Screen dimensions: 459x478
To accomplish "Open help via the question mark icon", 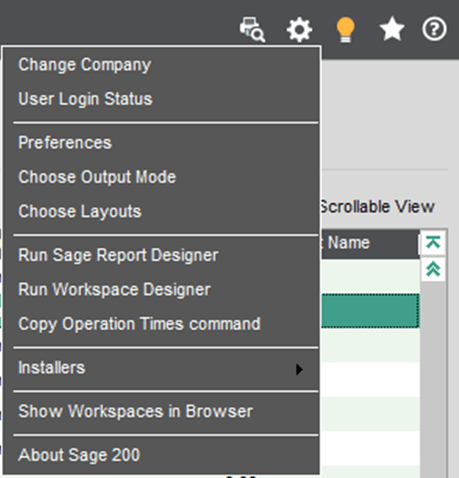I will [434, 29].
